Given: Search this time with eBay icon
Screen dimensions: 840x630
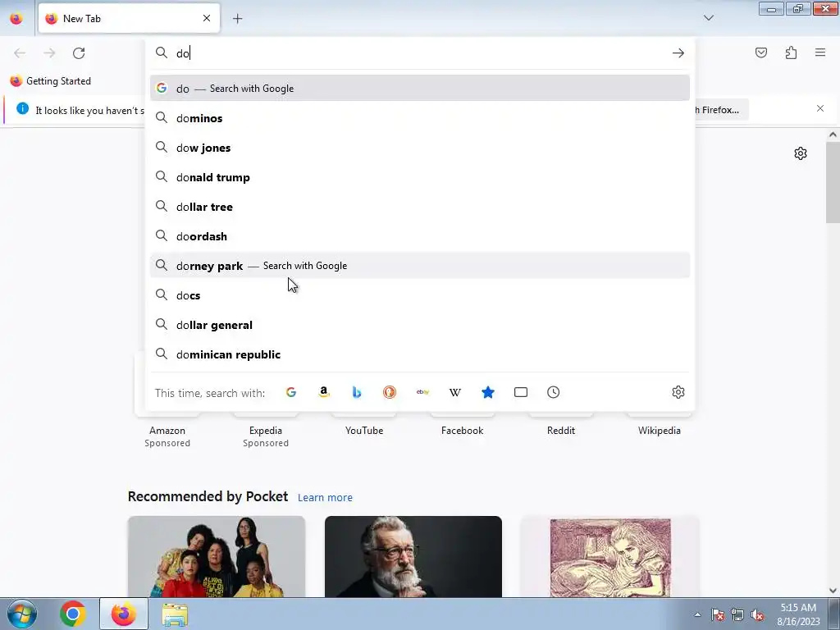Looking at the screenshot, I should tap(422, 392).
